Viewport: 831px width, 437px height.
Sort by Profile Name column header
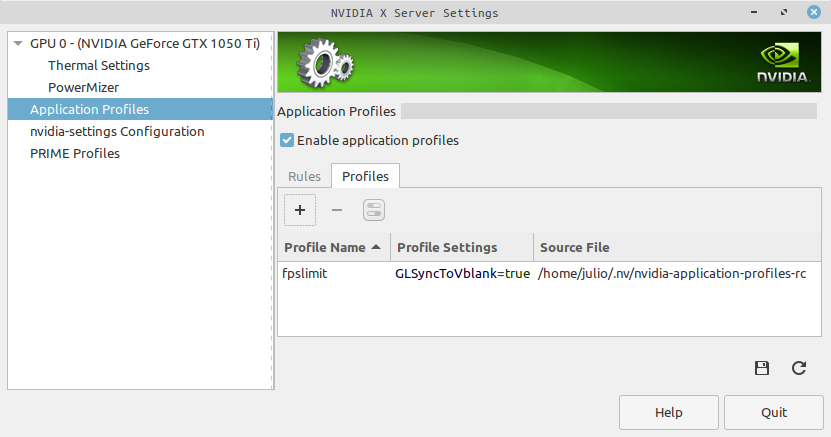pos(333,247)
